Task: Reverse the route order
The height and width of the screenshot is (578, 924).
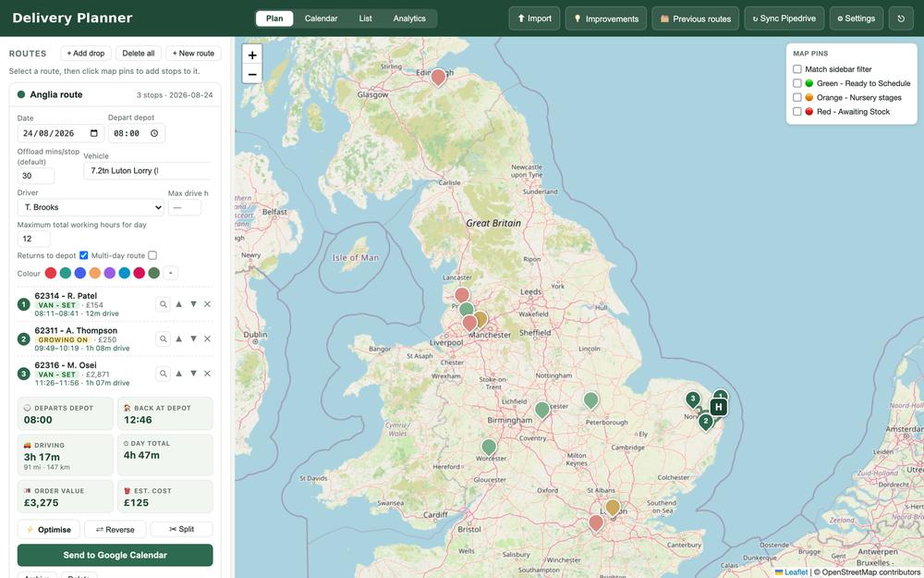Action: 115,530
